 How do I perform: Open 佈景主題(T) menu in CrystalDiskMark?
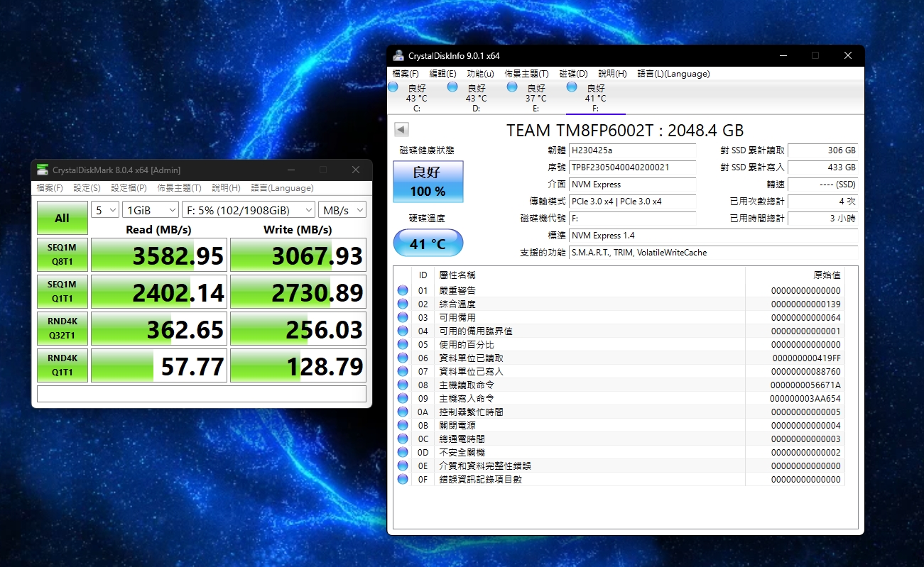click(x=179, y=188)
